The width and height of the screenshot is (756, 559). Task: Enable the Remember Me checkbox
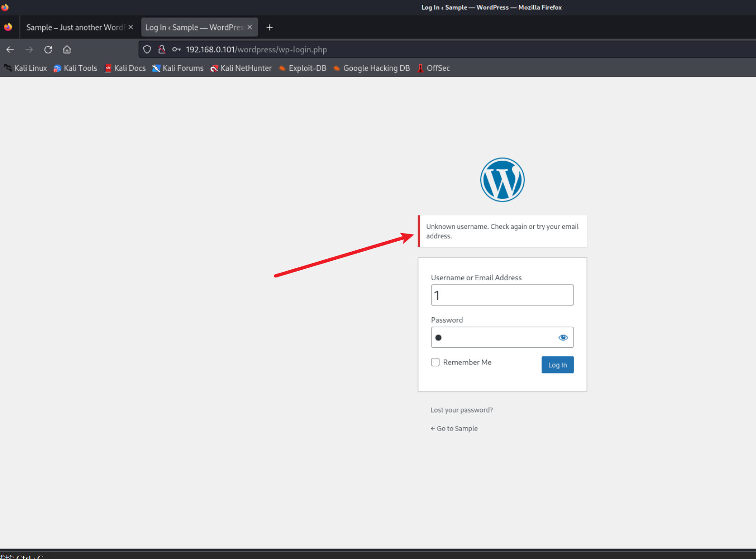tap(435, 362)
